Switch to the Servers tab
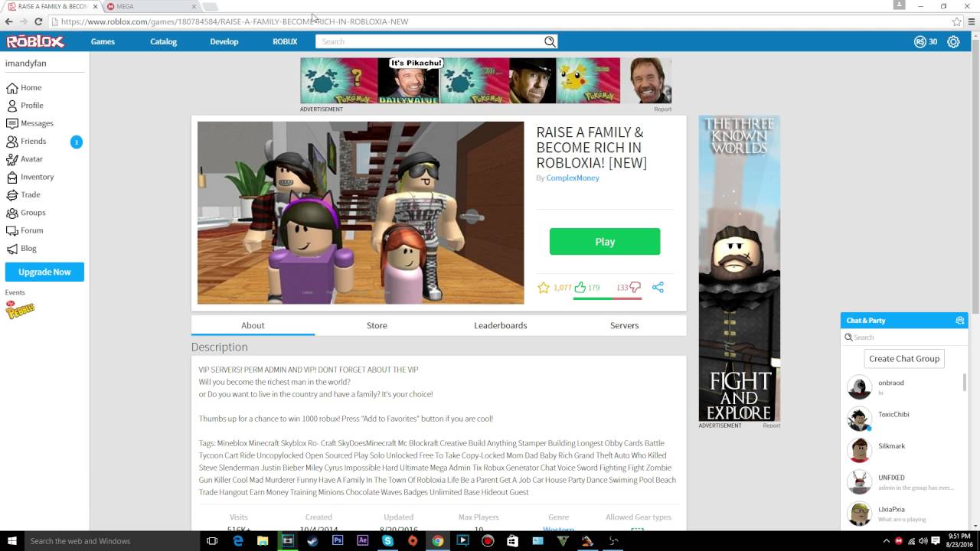The height and width of the screenshot is (551, 980). [x=624, y=325]
